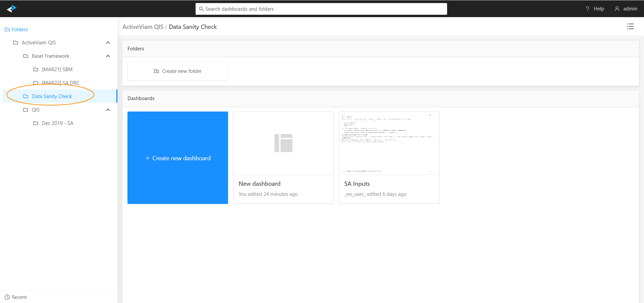Click the Dashboards section header

[141, 98]
